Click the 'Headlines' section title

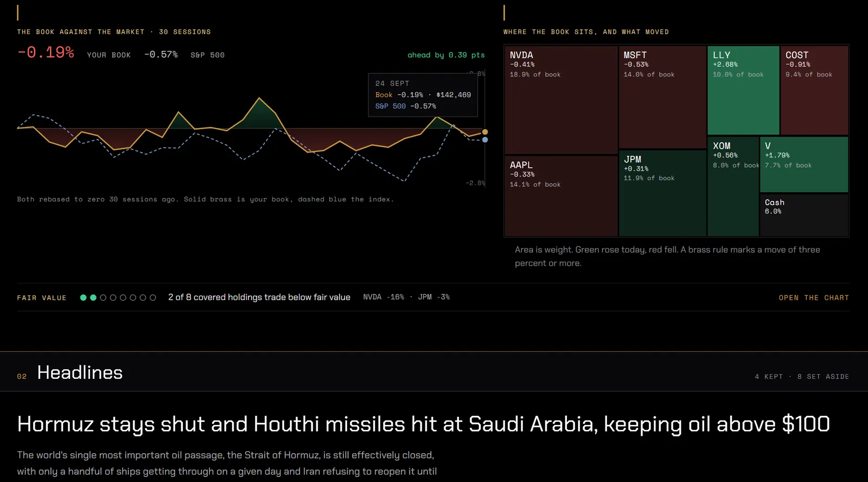click(x=80, y=373)
